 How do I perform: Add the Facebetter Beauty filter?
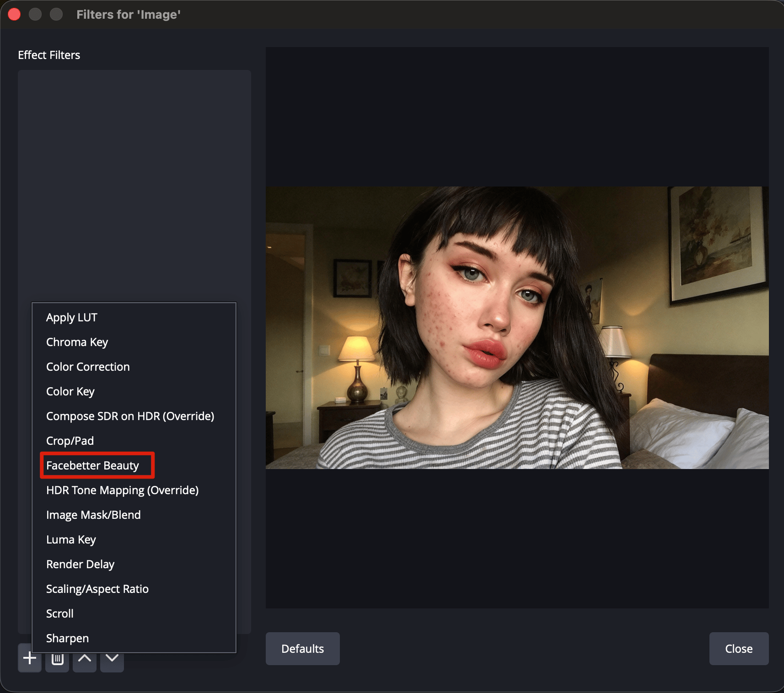pyautogui.click(x=134, y=465)
